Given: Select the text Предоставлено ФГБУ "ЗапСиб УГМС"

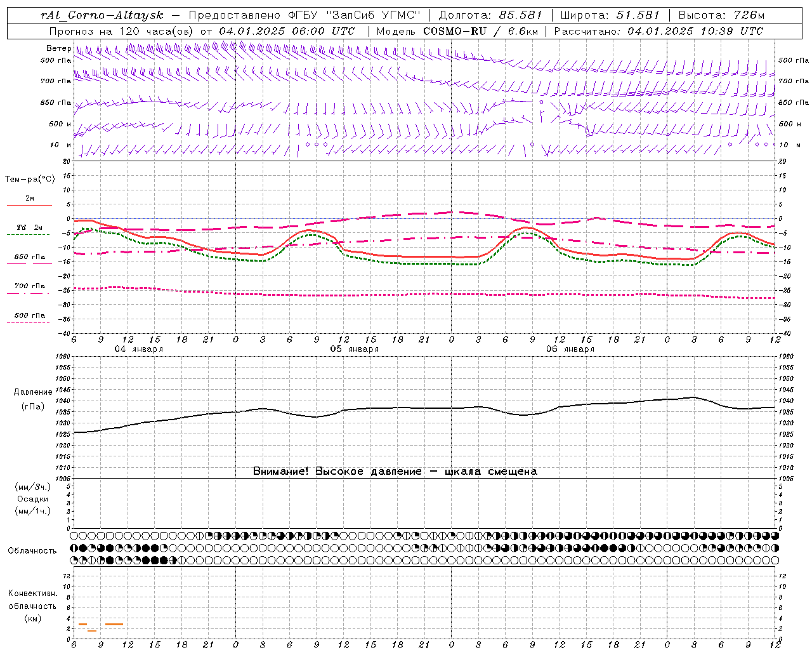Looking at the screenshot, I should click(x=305, y=15).
